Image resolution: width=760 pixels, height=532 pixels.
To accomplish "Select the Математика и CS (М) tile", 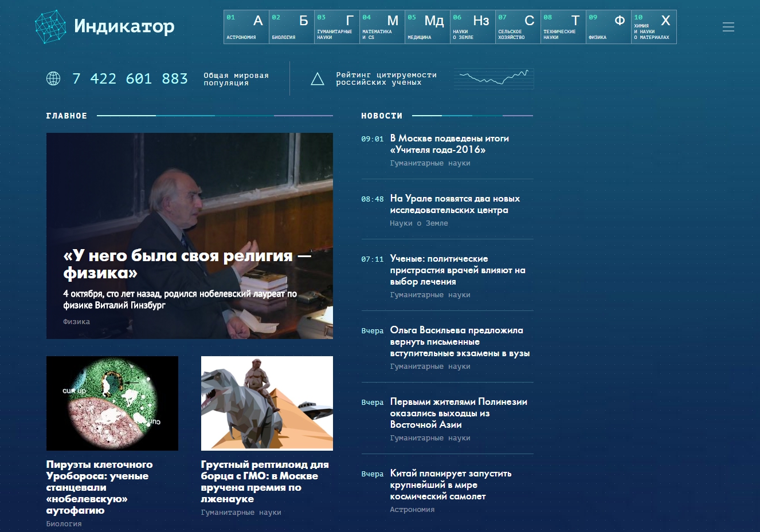I will click(x=382, y=27).
